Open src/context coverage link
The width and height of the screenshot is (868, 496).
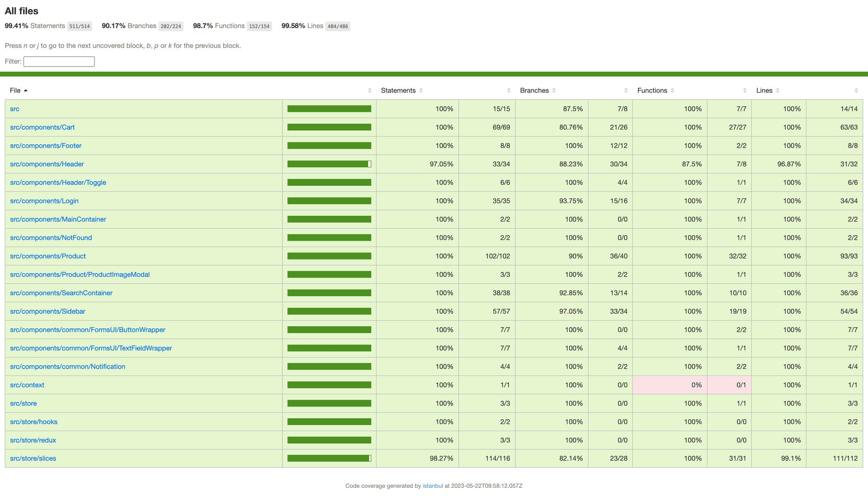point(27,385)
